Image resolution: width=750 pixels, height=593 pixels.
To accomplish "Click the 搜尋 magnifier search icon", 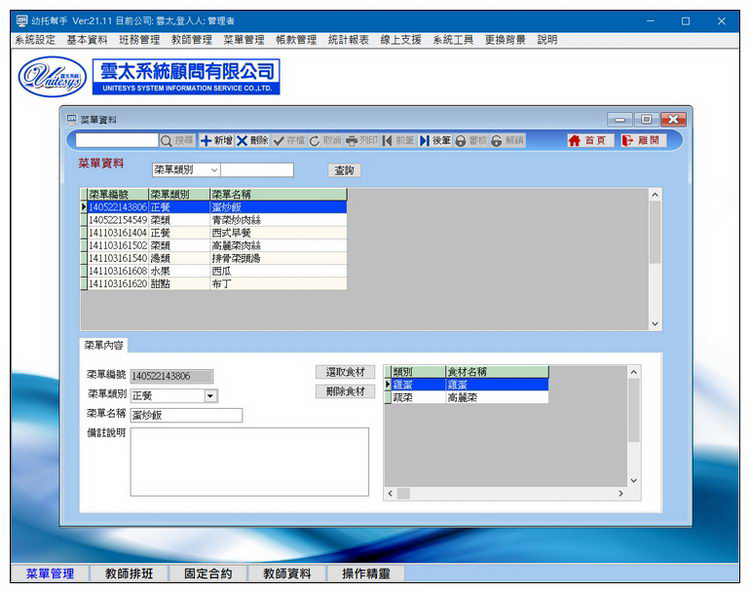I will point(167,141).
